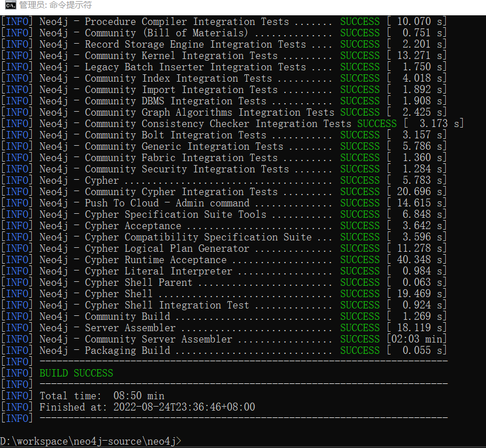The height and width of the screenshot is (448, 486).
Task: Click 'Legacy Batch Inserter Integration Tests' row
Action: point(224,67)
